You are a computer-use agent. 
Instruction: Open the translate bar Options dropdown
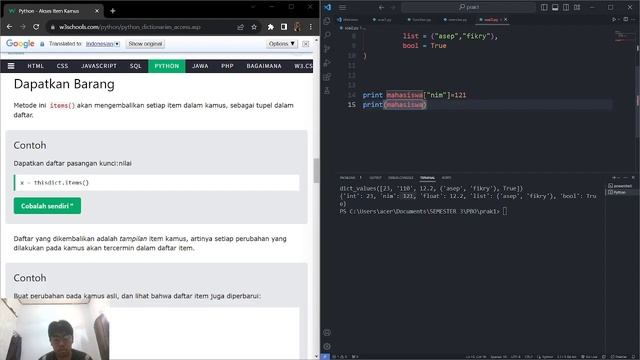click(x=282, y=44)
